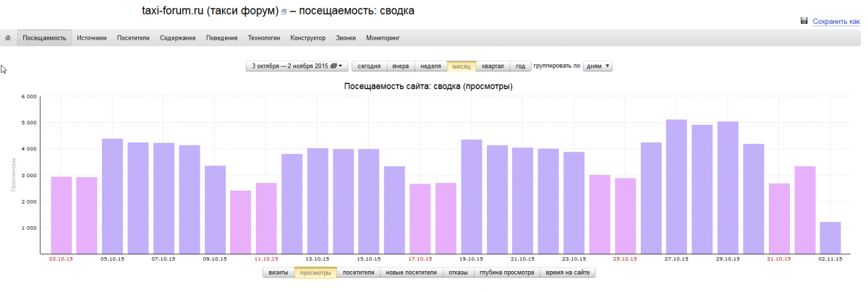
Task: Switch chart metric to посетители
Action: pos(358,272)
